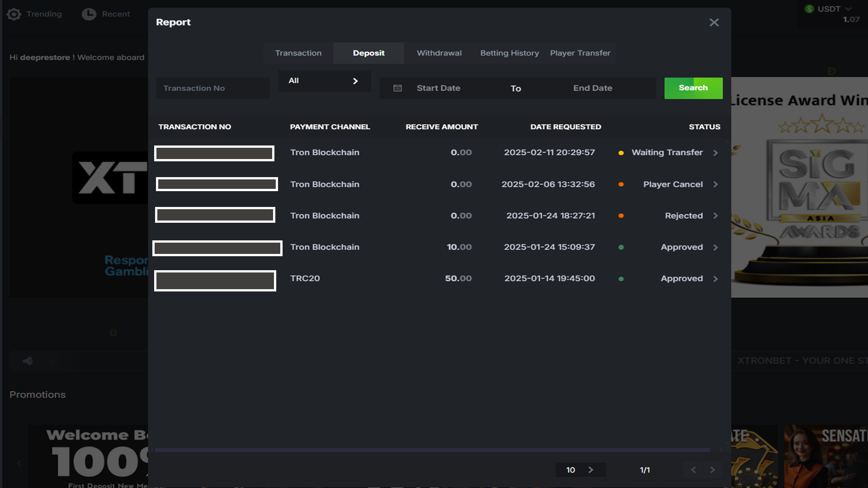Screen dimensions: 868x488
Task: Click the USDT currency dollar icon
Action: (x=809, y=9)
